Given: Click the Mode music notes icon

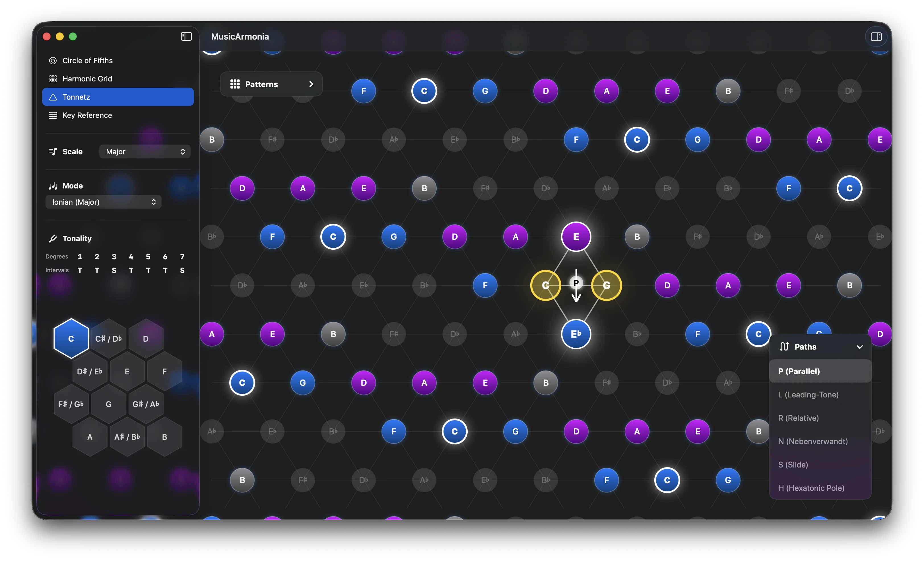Looking at the screenshot, I should [53, 186].
